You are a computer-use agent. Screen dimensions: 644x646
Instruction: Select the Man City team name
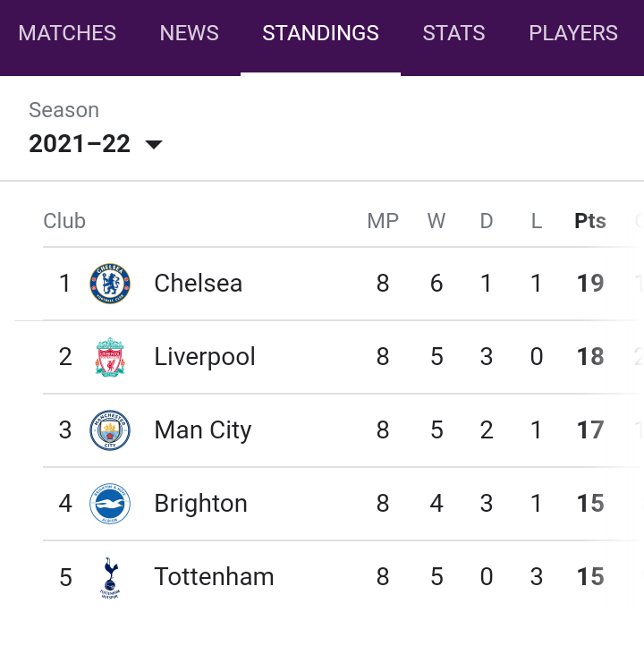(x=202, y=430)
